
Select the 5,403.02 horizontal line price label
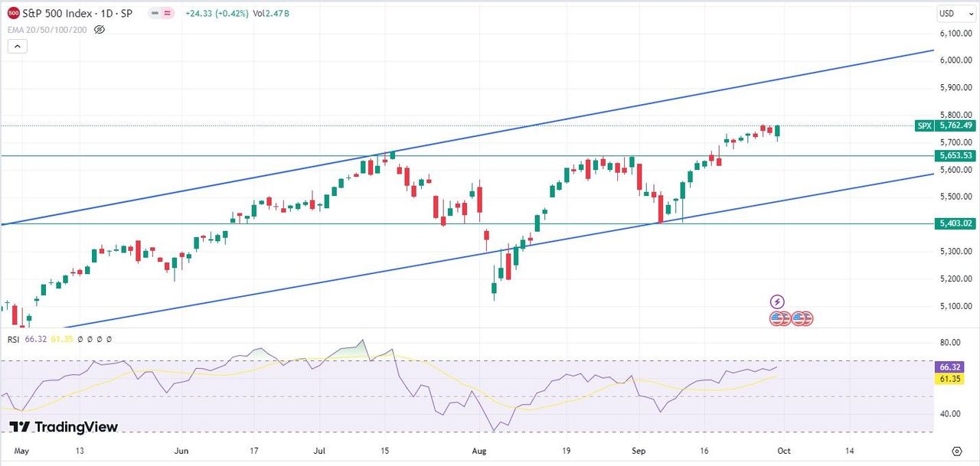[x=954, y=223]
